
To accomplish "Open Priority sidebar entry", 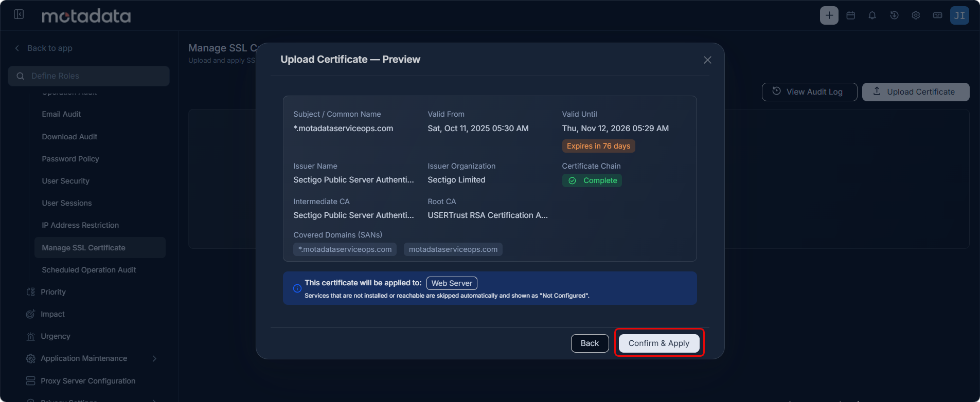I will 53,292.
